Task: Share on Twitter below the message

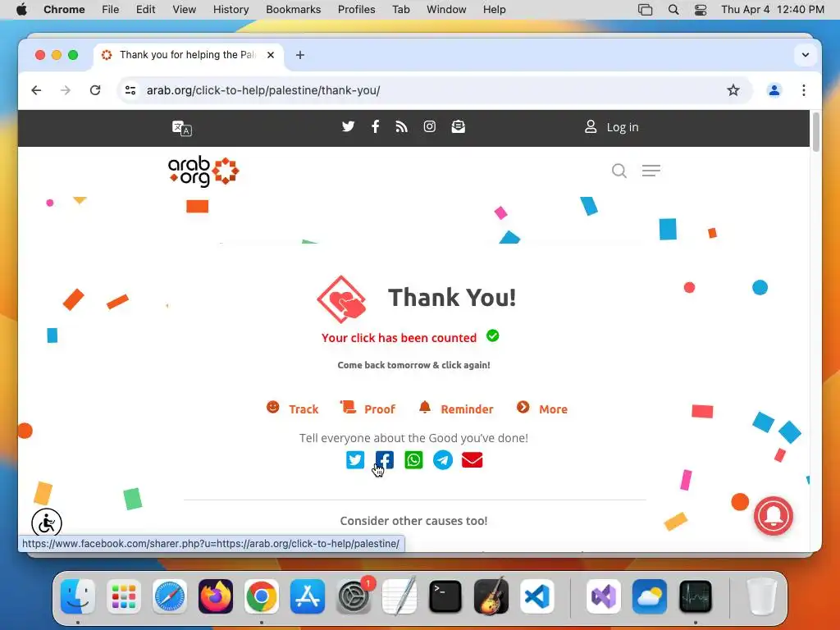Action: click(x=355, y=459)
